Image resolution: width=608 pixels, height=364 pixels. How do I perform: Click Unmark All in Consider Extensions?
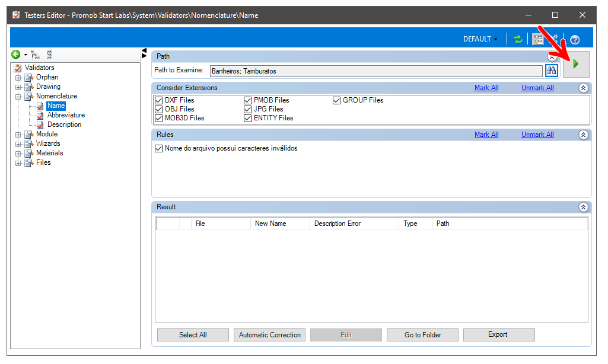coord(537,88)
